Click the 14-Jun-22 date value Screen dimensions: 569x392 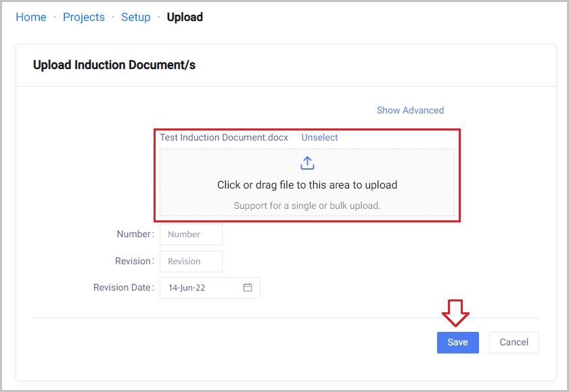tap(187, 287)
